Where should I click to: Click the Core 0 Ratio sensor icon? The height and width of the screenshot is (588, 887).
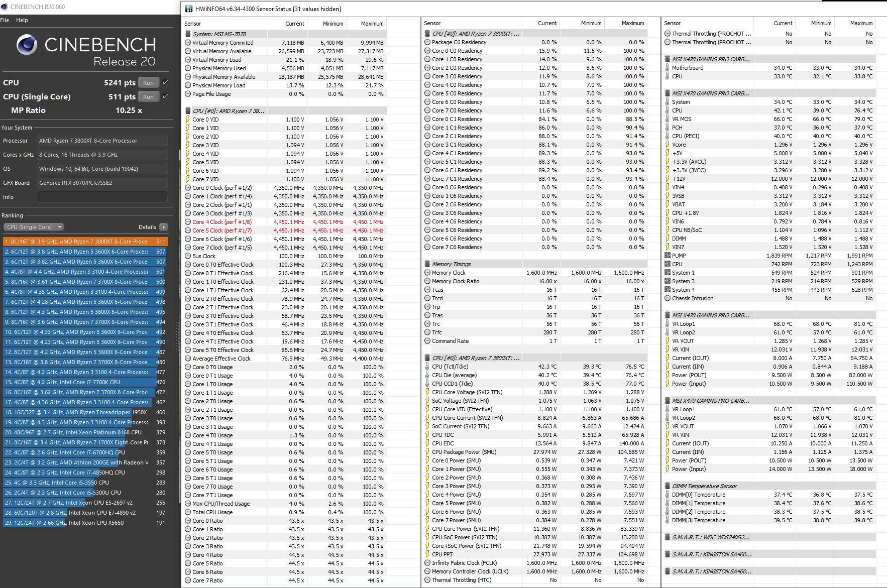tap(188, 521)
